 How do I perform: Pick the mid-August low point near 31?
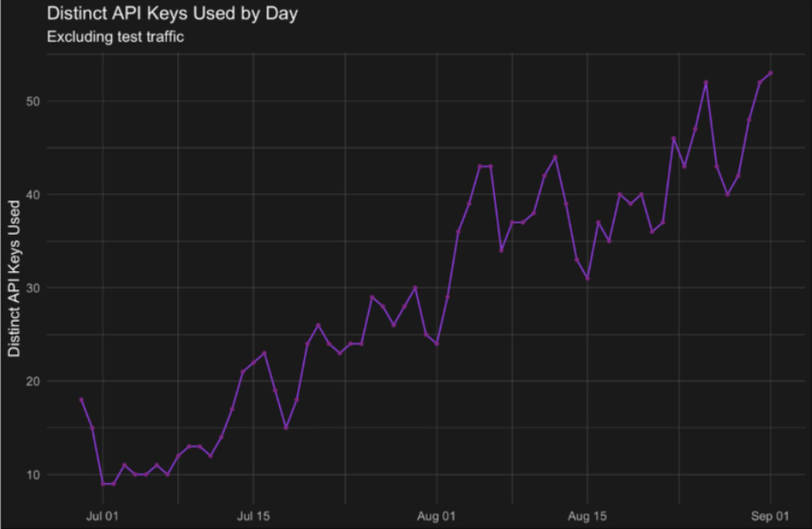click(x=588, y=278)
